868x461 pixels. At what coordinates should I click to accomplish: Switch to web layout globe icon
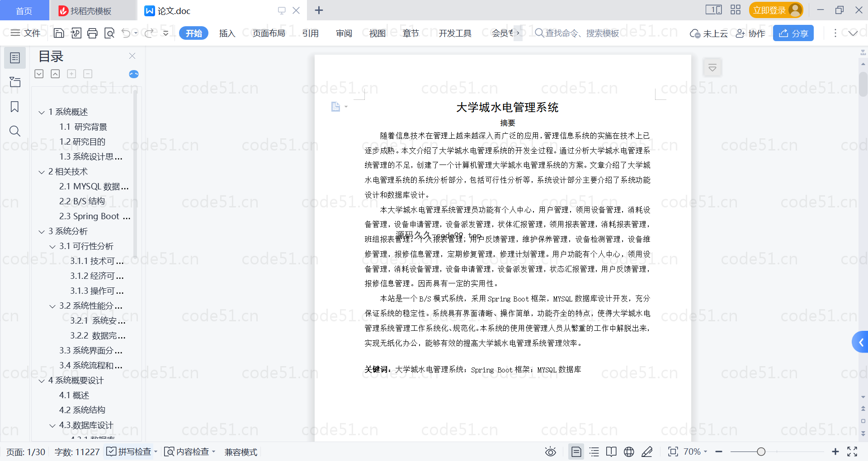pyautogui.click(x=629, y=452)
